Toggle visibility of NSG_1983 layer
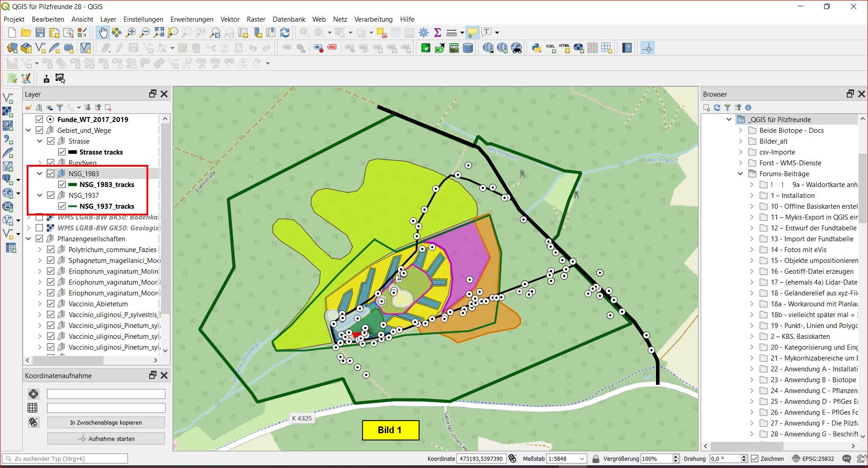Image resolution: width=868 pixels, height=468 pixels. (51, 173)
